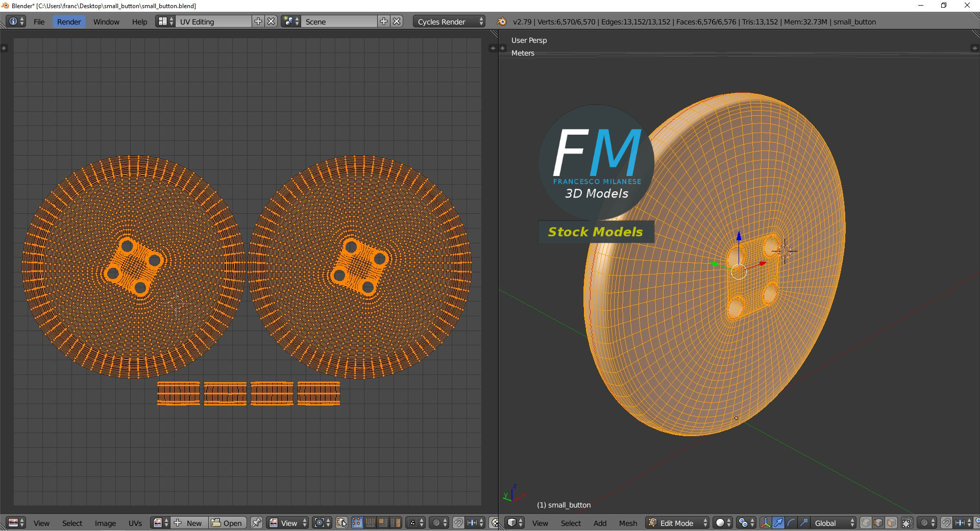The height and width of the screenshot is (531, 980).
Task: Add a new screen layout with plus icon
Action: [x=258, y=21]
